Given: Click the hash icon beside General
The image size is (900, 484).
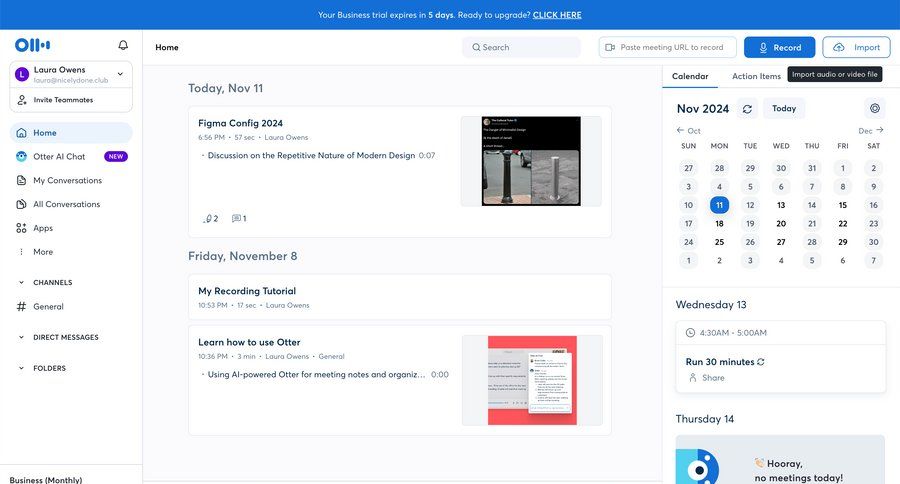Looking at the screenshot, I should click(x=21, y=307).
